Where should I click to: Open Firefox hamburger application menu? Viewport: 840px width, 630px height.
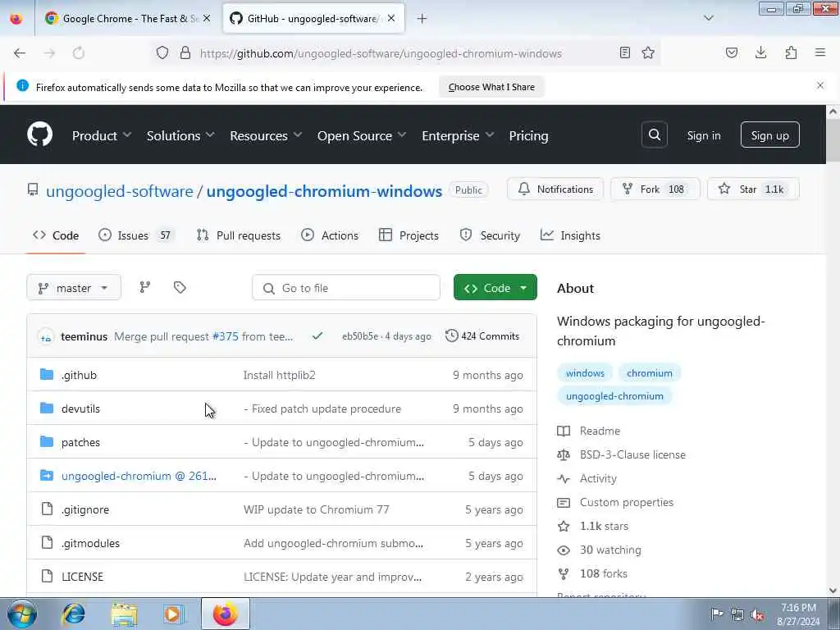[x=820, y=52]
